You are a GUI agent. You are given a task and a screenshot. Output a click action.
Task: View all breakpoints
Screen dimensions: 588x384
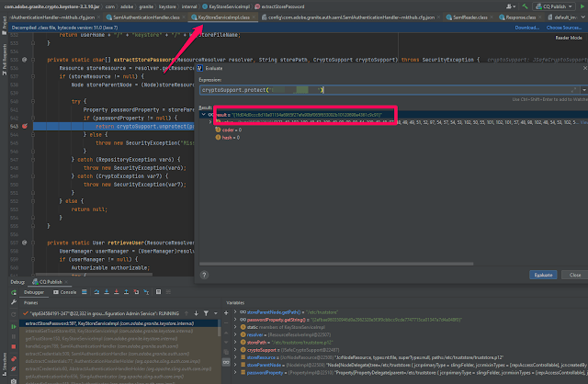(14, 359)
